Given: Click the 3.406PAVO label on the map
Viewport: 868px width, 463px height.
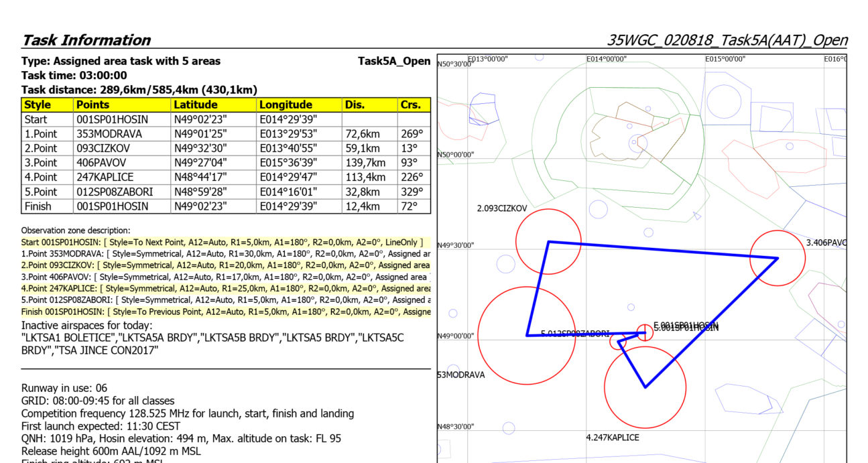Looking at the screenshot, I should click(826, 242).
